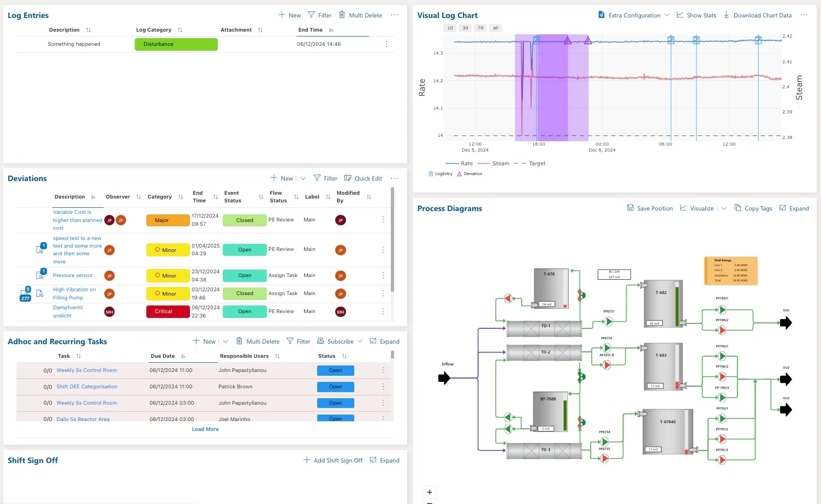Click New plus icon in Deviations panel
Viewport: 821px width, 504px height.
[x=274, y=178]
